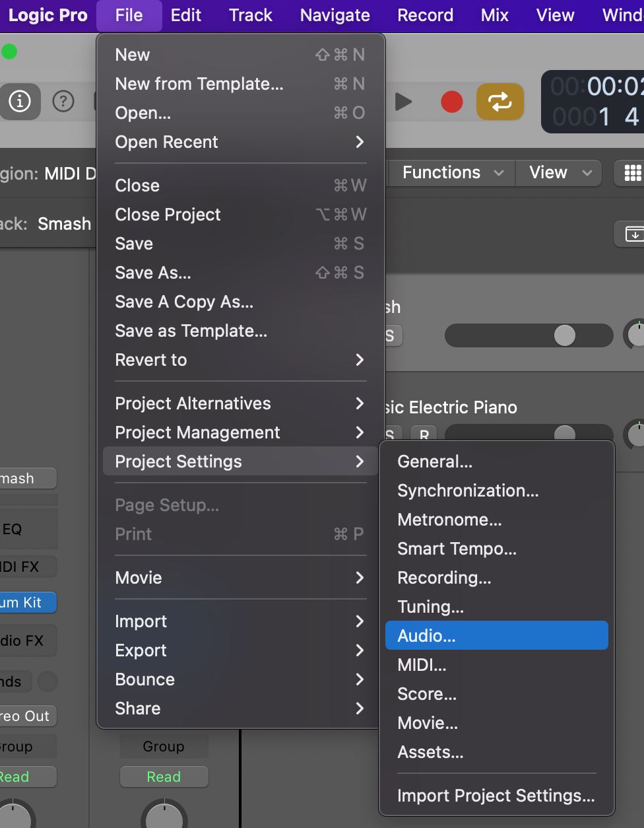This screenshot has width=644, height=828.
Task: Click the first track's pan knob
Action: (635, 334)
